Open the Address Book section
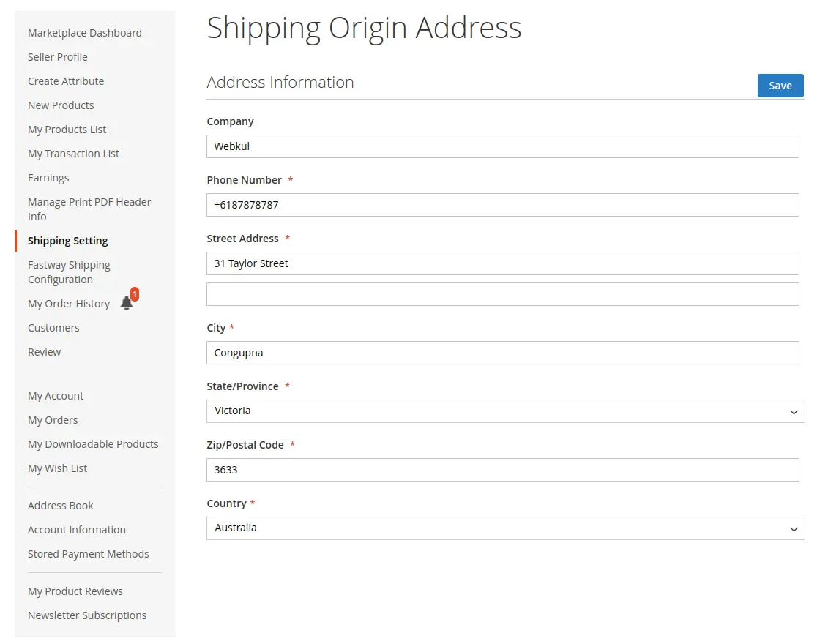 [x=61, y=505]
